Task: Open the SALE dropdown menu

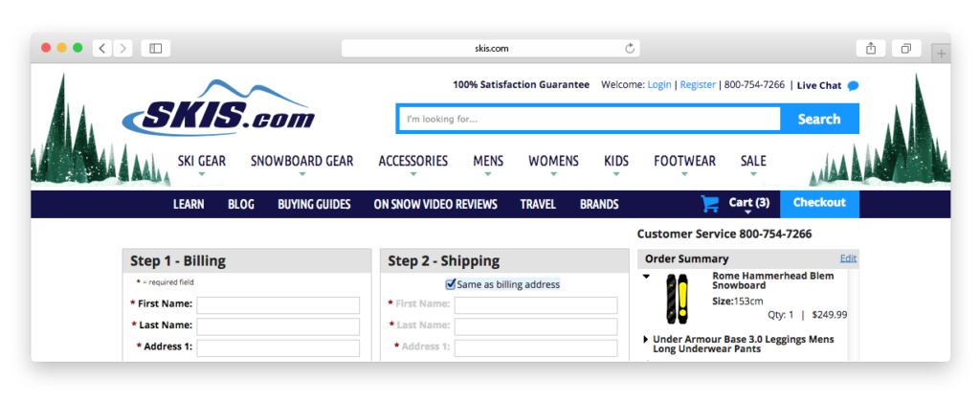Action: click(x=753, y=161)
